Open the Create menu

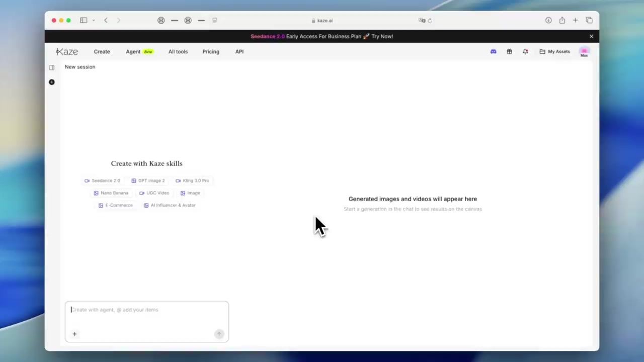point(102,51)
